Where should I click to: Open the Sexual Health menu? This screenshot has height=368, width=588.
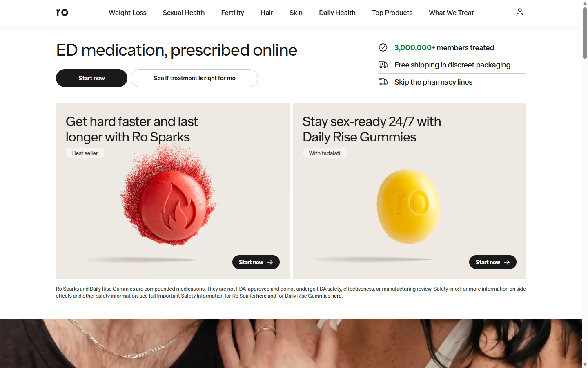[184, 13]
